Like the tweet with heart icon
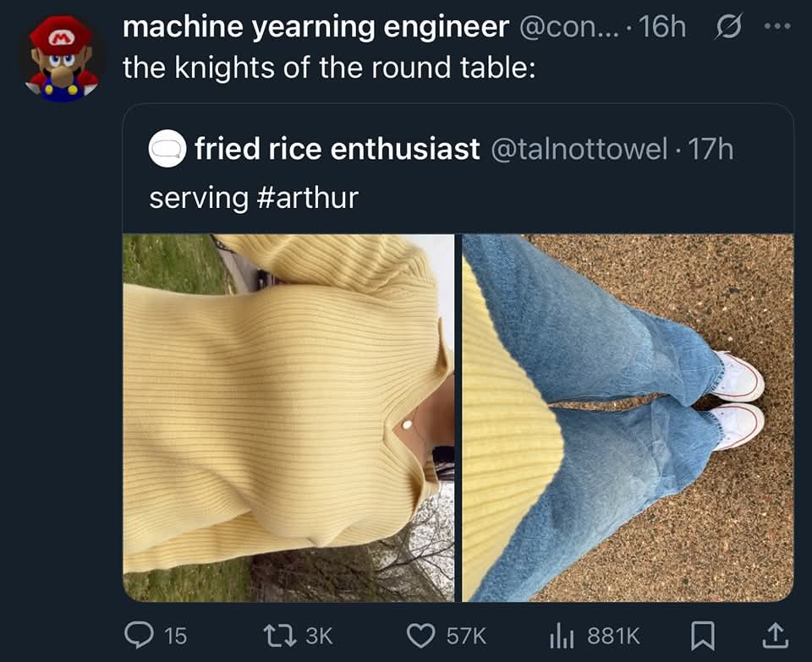The height and width of the screenshot is (662, 812). 420,636
